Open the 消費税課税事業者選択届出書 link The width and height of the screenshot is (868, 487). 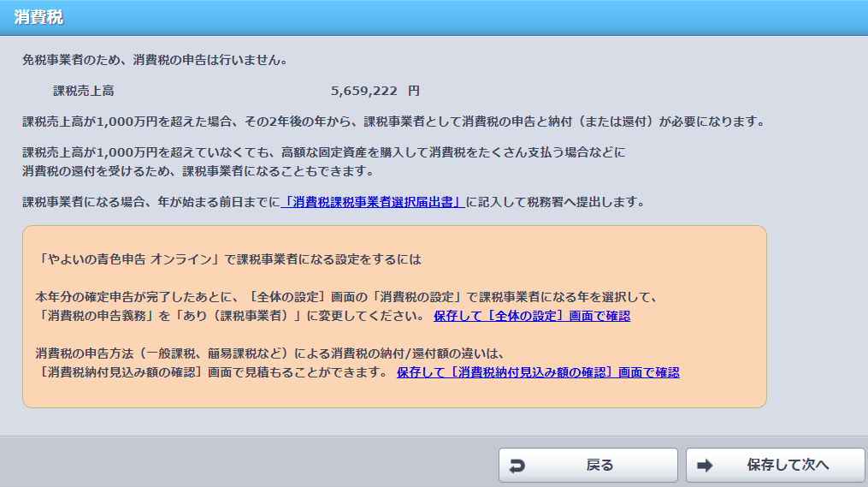point(373,202)
